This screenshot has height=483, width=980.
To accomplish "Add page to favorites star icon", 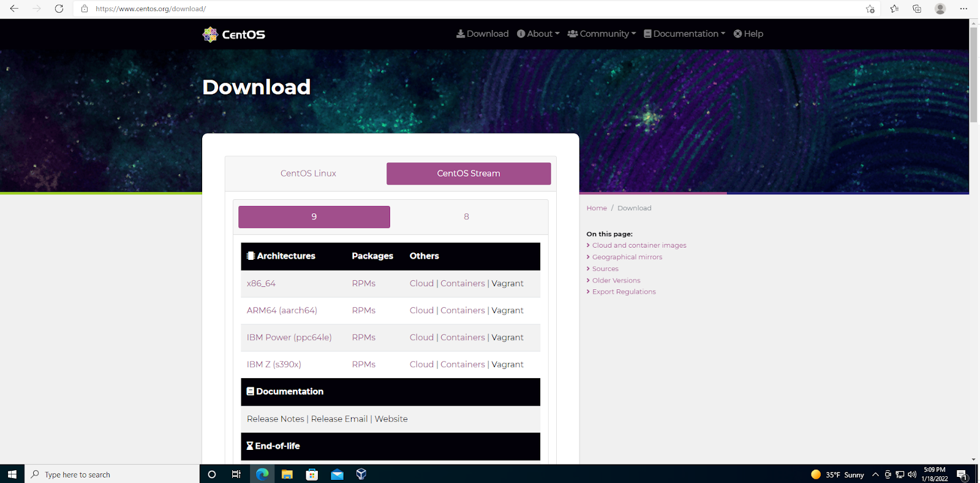I will pyautogui.click(x=870, y=9).
